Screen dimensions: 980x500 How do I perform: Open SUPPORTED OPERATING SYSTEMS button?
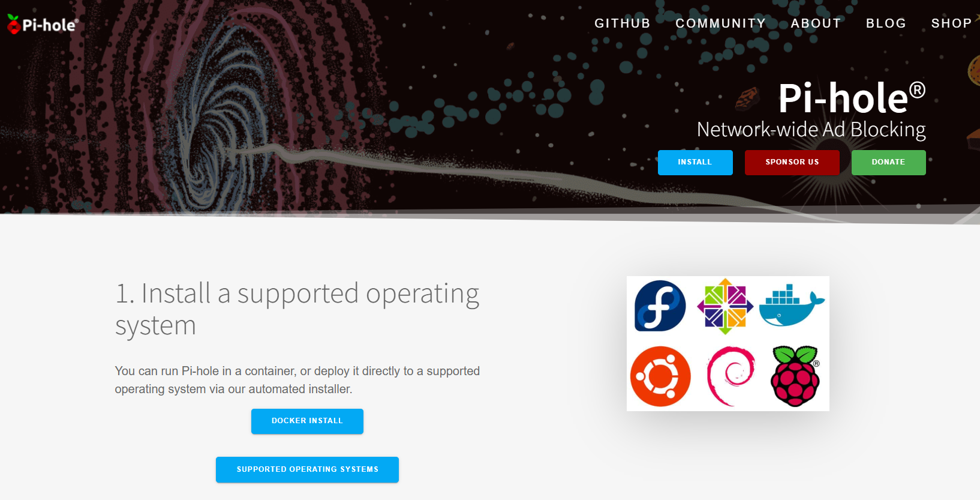(307, 469)
